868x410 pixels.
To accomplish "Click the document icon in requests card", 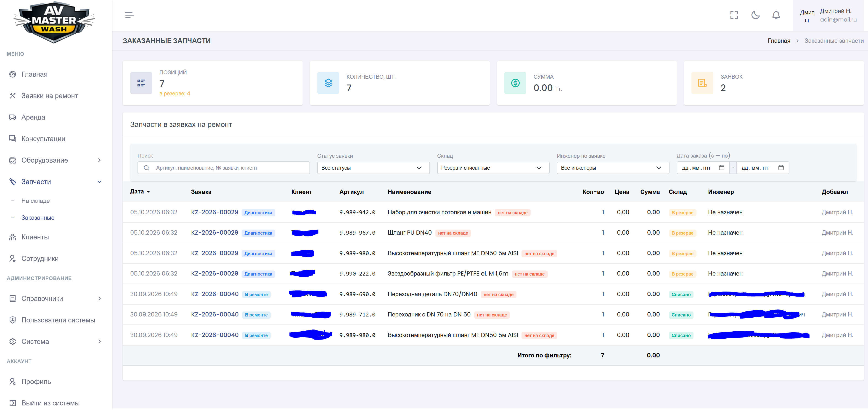I will pos(702,83).
